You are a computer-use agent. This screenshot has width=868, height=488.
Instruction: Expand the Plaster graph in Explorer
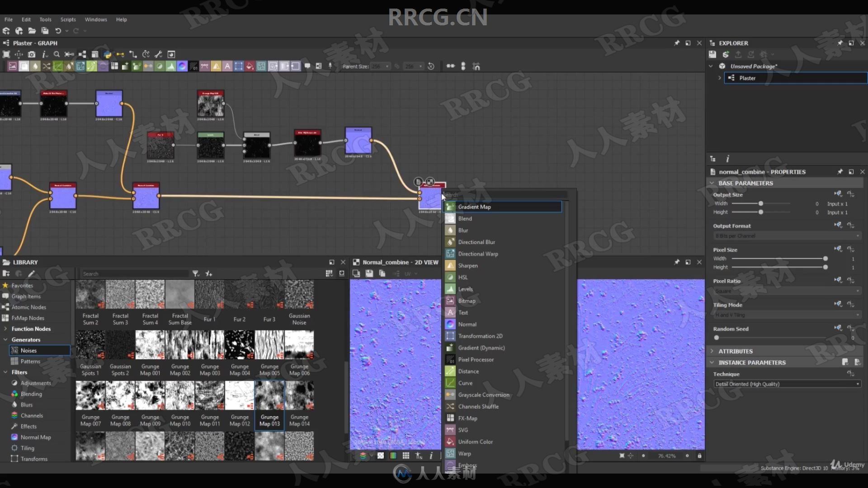(719, 78)
